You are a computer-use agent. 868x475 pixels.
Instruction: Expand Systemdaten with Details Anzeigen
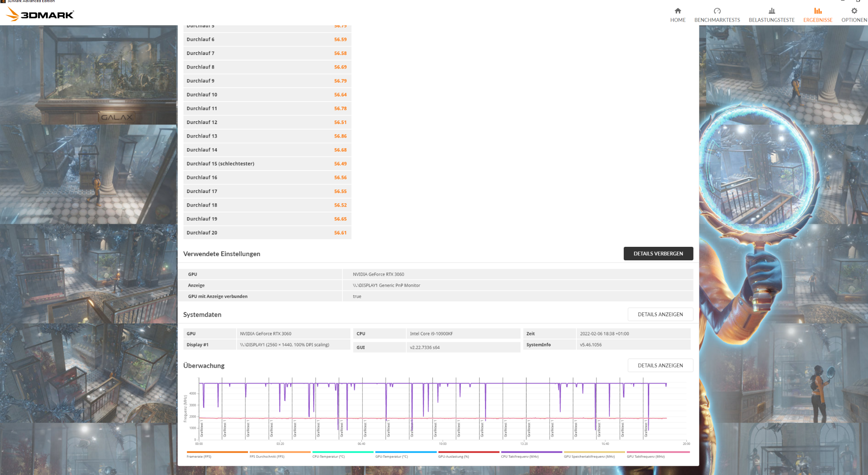[660, 314]
